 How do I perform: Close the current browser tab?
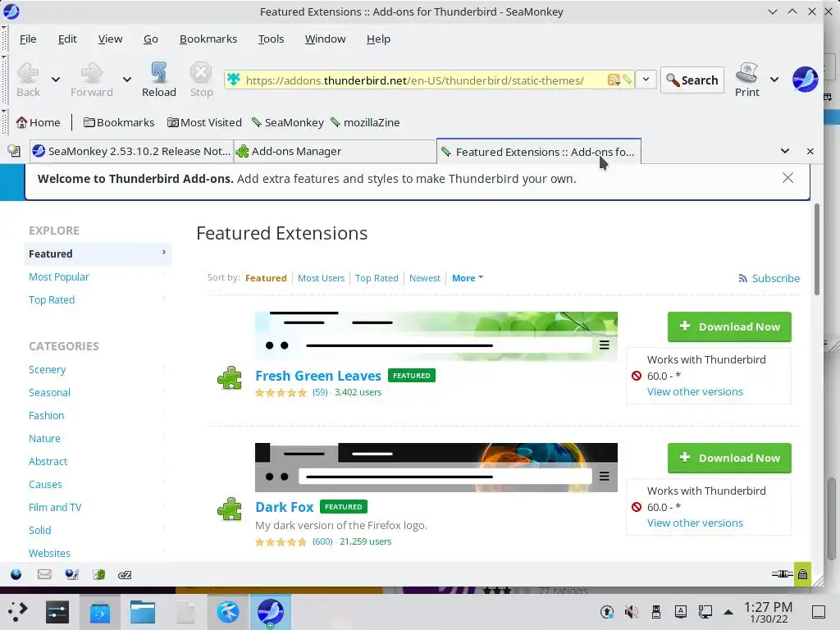pyautogui.click(x=810, y=152)
